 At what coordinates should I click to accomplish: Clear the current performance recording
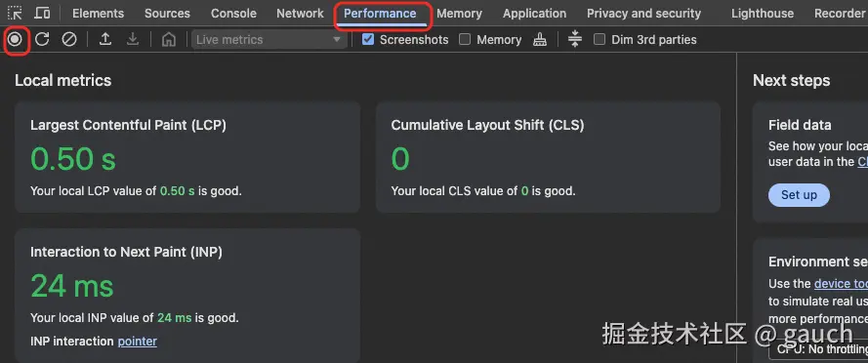pos(69,39)
